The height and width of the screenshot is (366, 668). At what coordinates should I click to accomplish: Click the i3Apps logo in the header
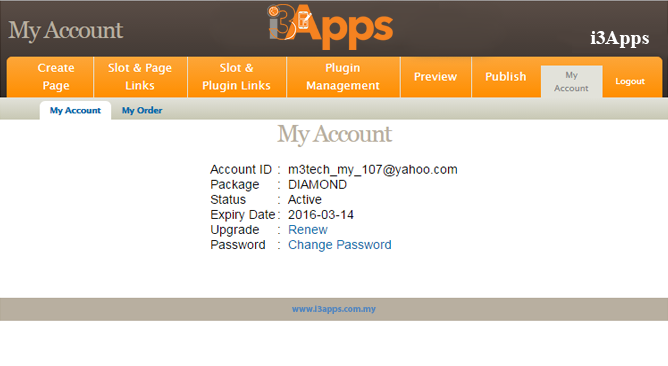point(331,27)
